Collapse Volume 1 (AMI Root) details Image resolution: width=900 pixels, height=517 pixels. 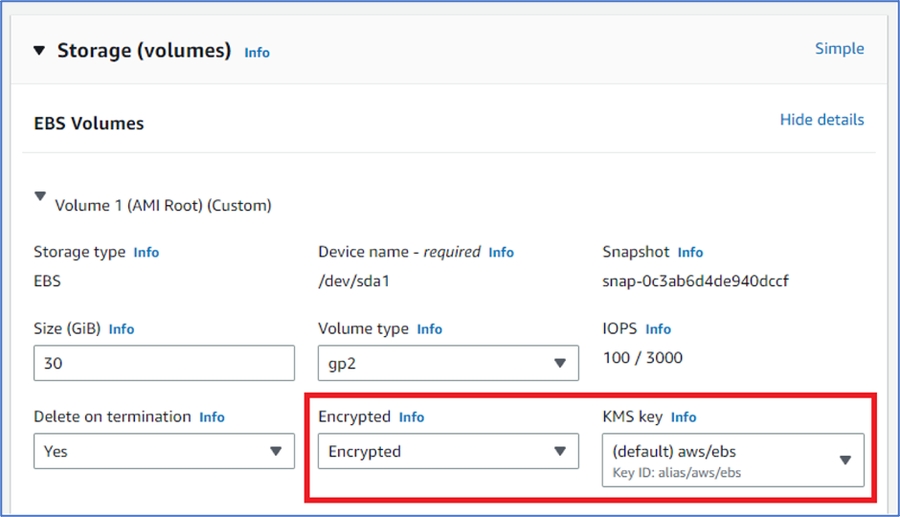pyautogui.click(x=40, y=198)
